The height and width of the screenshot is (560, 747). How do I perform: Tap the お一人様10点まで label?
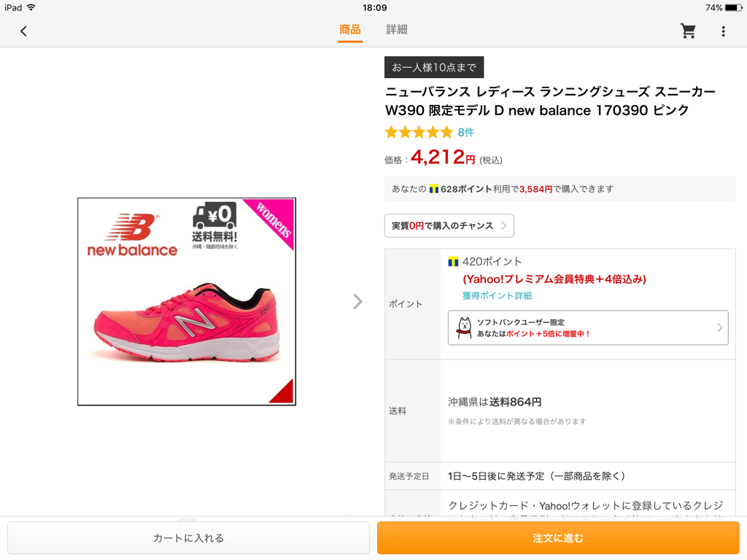434,67
